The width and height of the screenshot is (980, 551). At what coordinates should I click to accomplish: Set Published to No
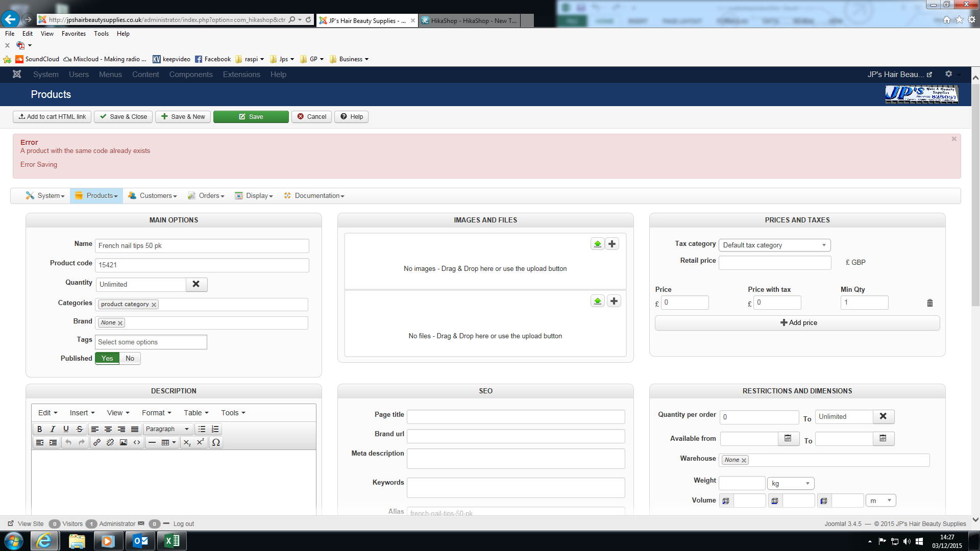tap(130, 358)
